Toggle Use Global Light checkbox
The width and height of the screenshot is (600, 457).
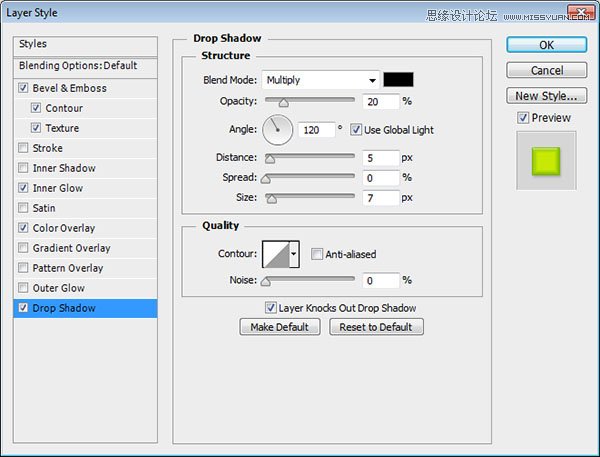pyautogui.click(x=356, y=130)
